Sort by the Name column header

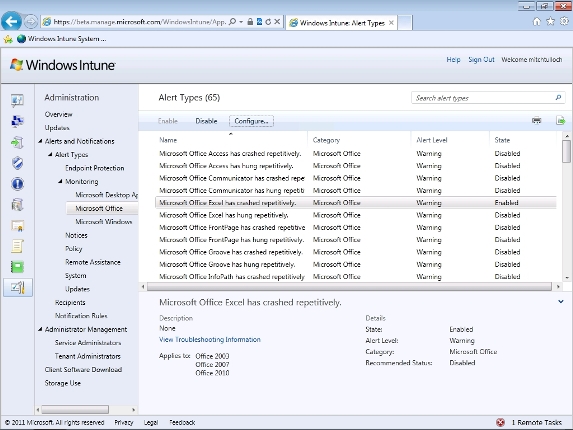coord(168,140)
